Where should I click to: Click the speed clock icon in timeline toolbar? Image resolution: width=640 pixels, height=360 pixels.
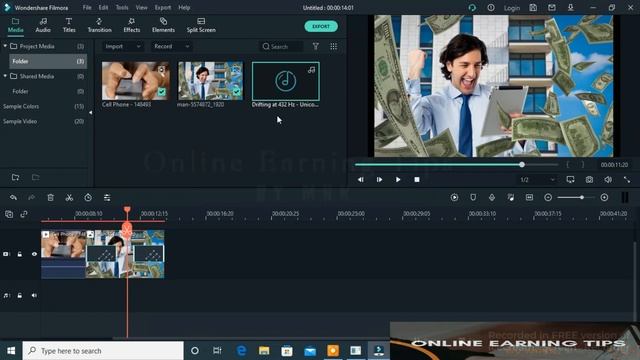[x=88, y=198]
